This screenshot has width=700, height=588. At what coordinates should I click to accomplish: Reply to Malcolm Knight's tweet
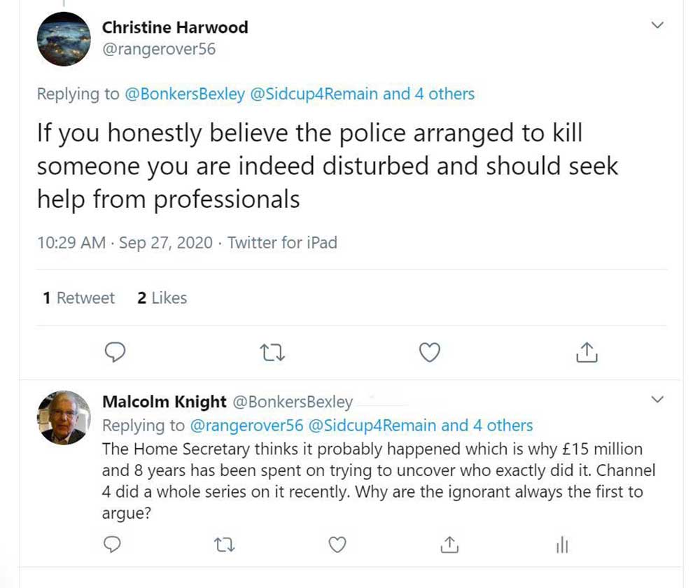112,544
